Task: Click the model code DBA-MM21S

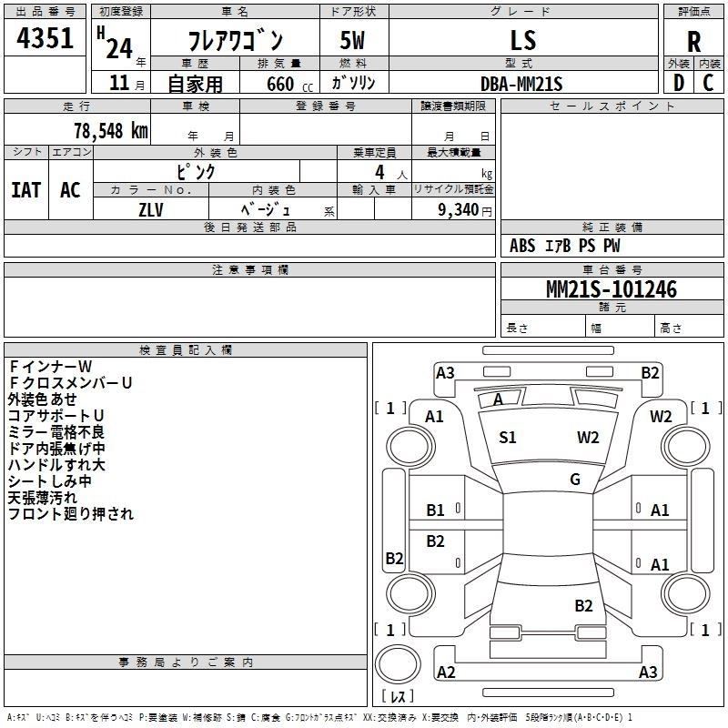Action: click(521, 84)
